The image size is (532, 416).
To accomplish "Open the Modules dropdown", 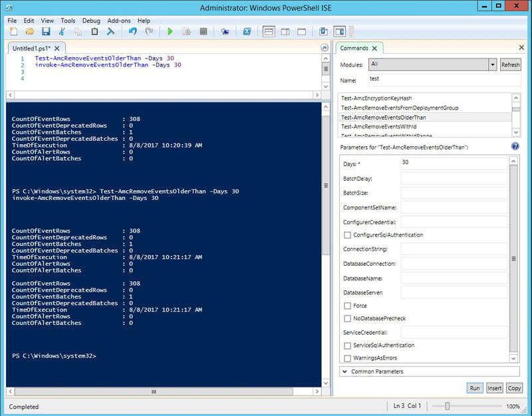I will pyautogui.click(x=493, y=64).
